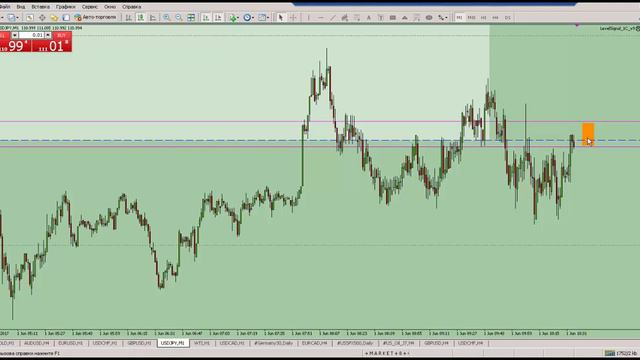Zoom out of the chart
The image size is (640, 360).
(x=179, y=18)
